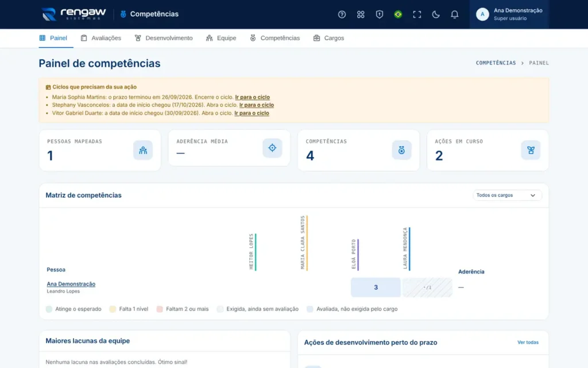Screen dimensions: 588x368
Task: Follow 'Ir para o ciclo' for Stephany Vasconcelos
Action: [257, 105]
